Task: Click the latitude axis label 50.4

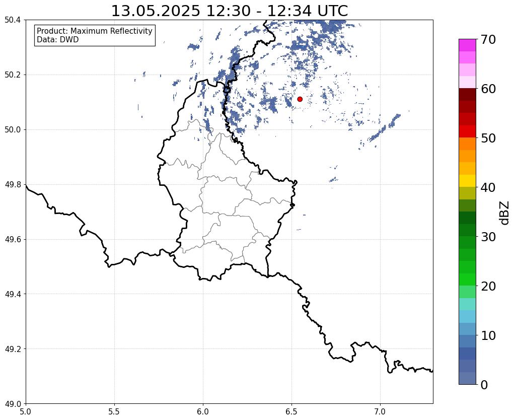Action: [x=13, y=20]
